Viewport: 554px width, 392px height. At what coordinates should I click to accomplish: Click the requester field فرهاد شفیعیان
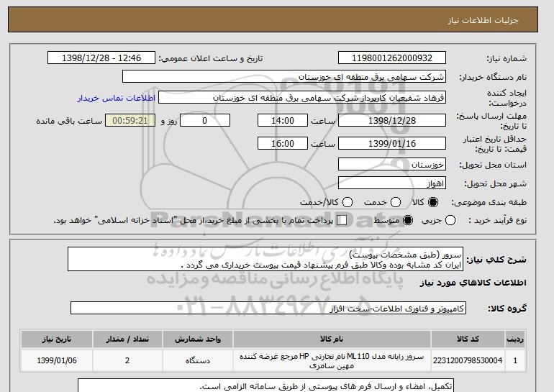[302, 98]
